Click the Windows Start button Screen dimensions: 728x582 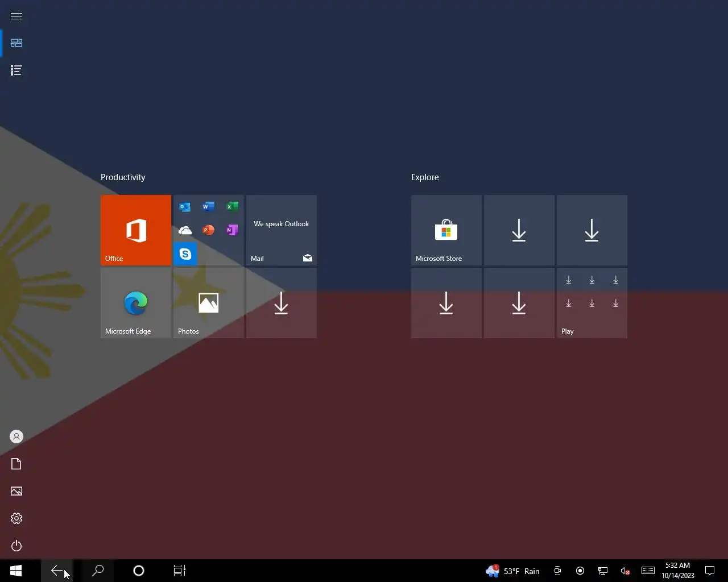click(16, 571)
